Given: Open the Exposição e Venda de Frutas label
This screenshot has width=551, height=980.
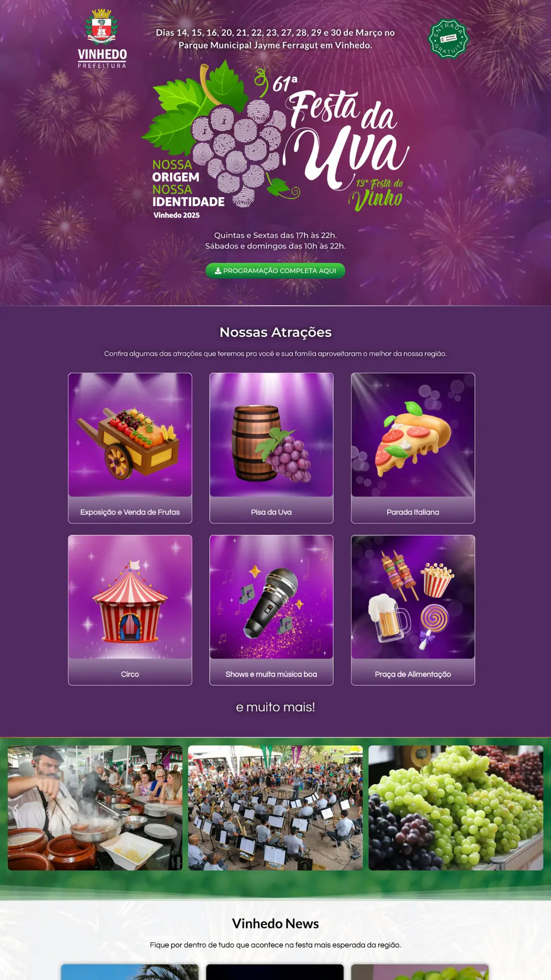Looking at the screenshot, I should coord(130,512).
